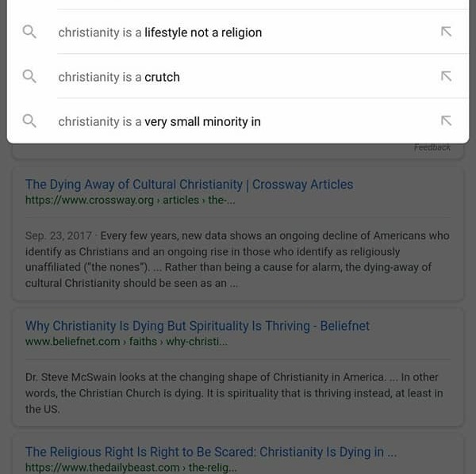Open 'The Dying Away of Cultural Christianity' result

click(x=189, y=185)
